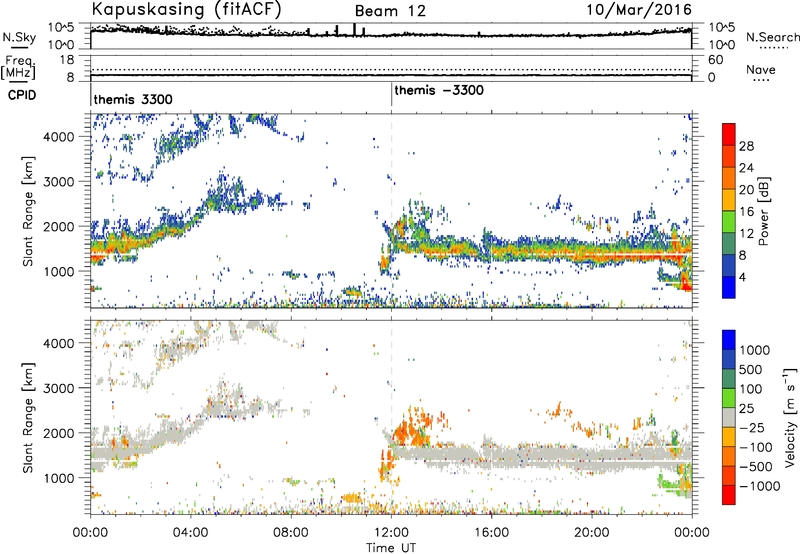This screenshot has width=800, height=554.
Task: Click the '4' tick on the Power colorbar
Action: tap(742, 277)
